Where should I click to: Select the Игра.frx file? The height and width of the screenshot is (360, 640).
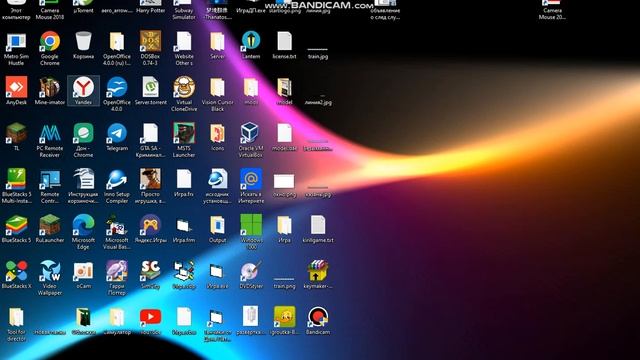[x=184, y=182]
